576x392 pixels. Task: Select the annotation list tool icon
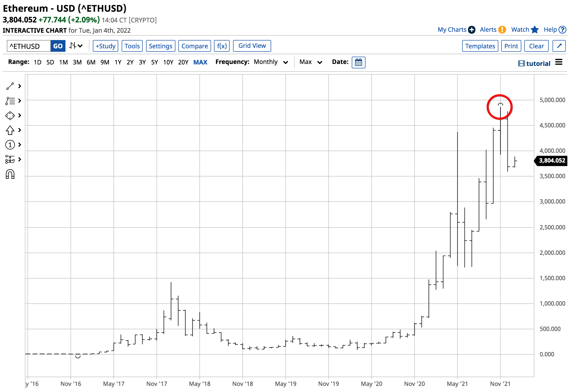[10, 101]
